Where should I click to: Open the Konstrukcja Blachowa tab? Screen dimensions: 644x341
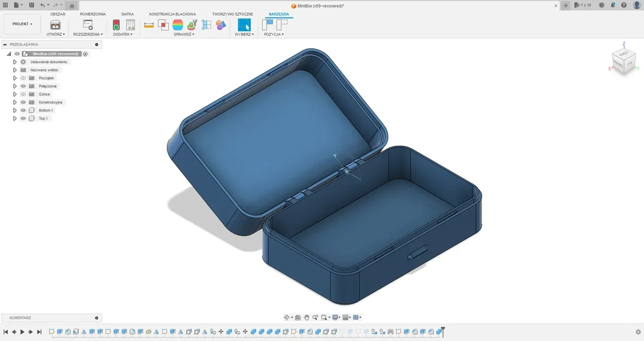[172, 14]
